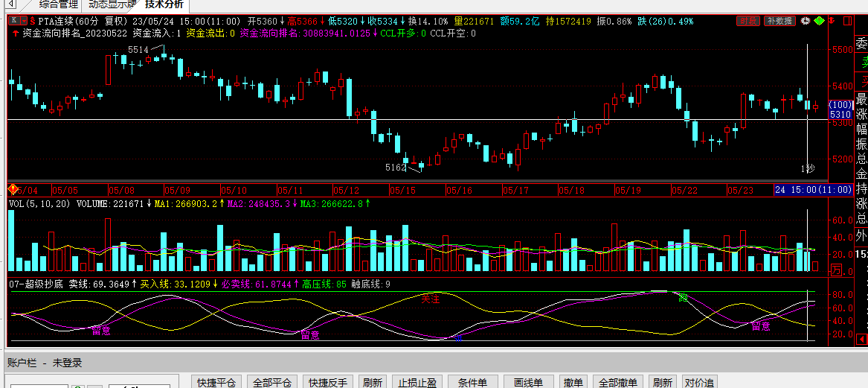Click the red S symbol before PTA连续
The width and height of the screenshot is (868, 388).
tap(33, 21)
